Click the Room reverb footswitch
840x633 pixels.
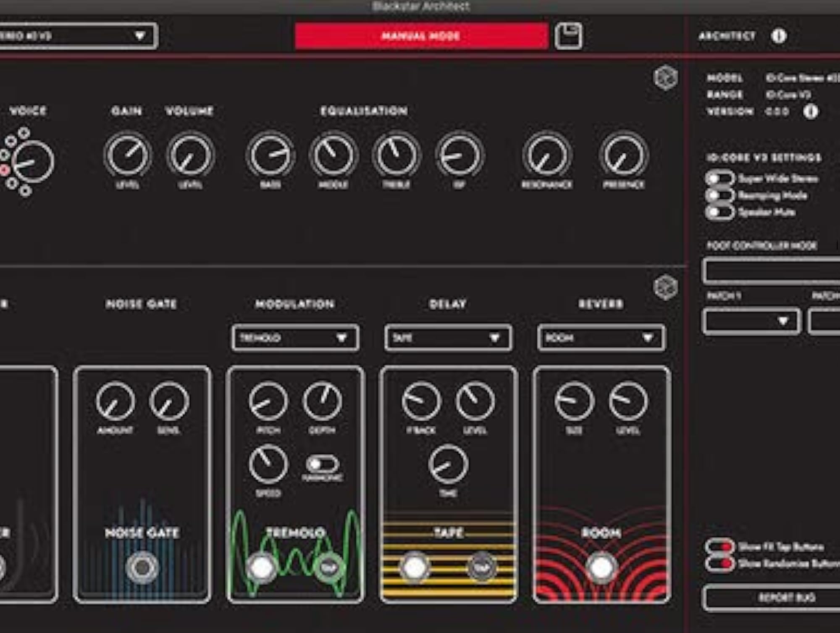tap(601, 567)
